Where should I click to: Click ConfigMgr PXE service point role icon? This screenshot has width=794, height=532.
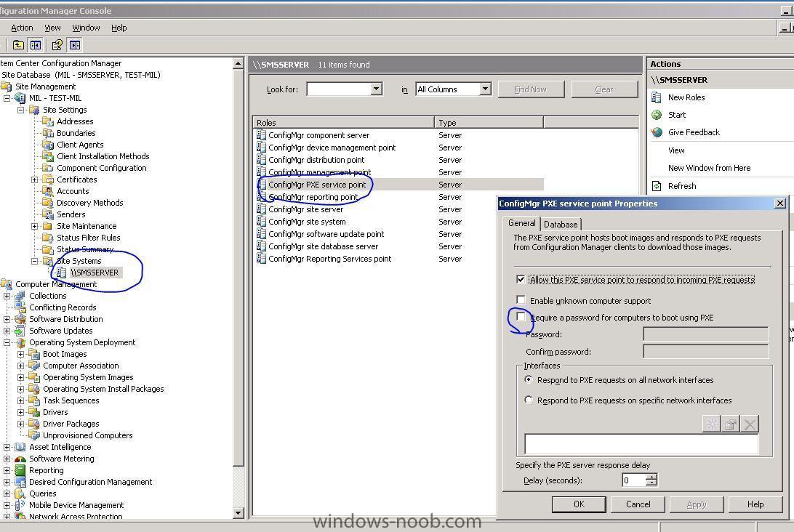pos(261,185)
